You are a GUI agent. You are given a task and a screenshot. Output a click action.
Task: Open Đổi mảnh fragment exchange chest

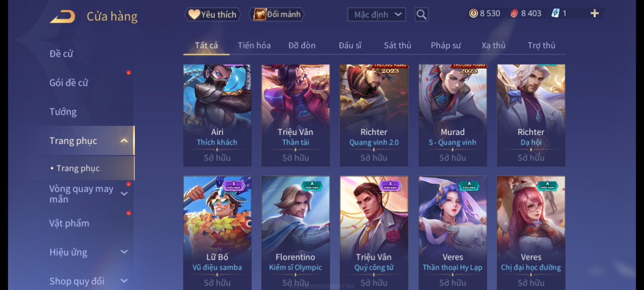[277, 15]
